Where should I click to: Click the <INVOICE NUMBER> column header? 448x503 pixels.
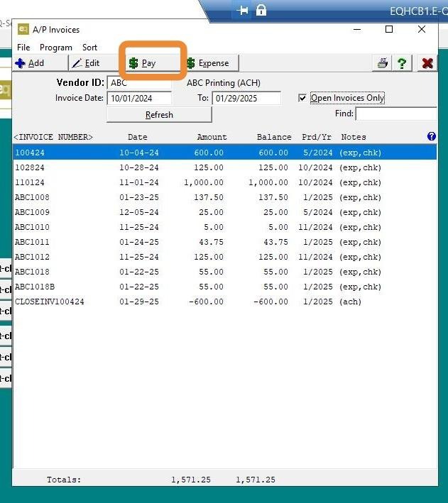(x=53, y=137)
